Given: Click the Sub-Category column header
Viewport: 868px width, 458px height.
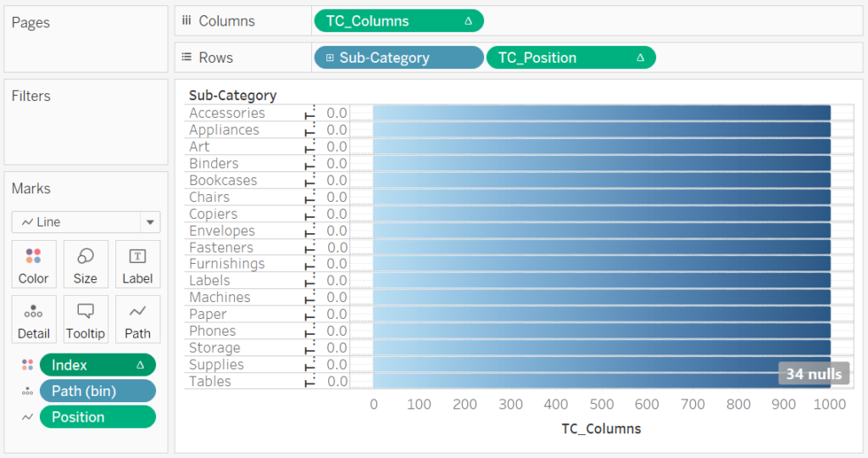Looking at the screenshot, I should (x=232, y=95).
